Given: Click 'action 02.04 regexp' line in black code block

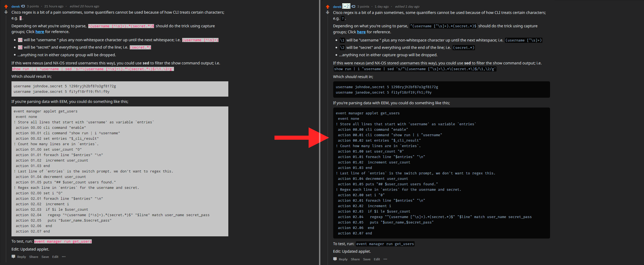Looking at the screenshot, I should [435, 217].
